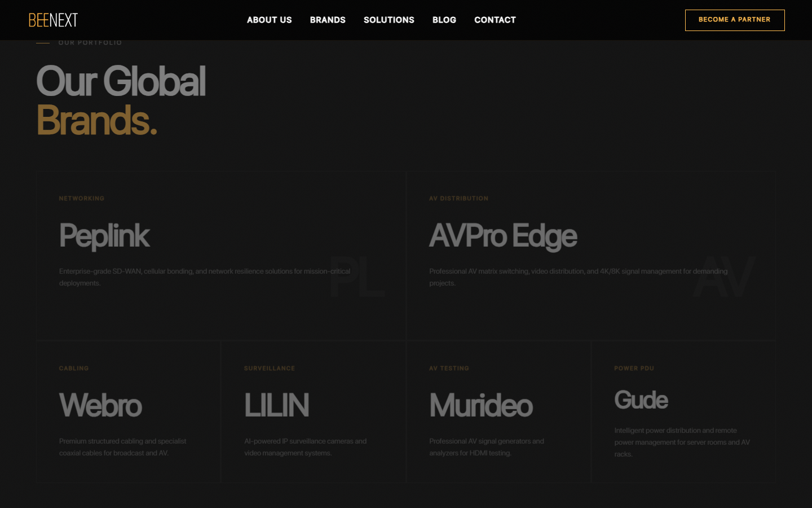Open the Blog page
The width and height of the screenshot is (812, 508).
(x=444, y=20)
